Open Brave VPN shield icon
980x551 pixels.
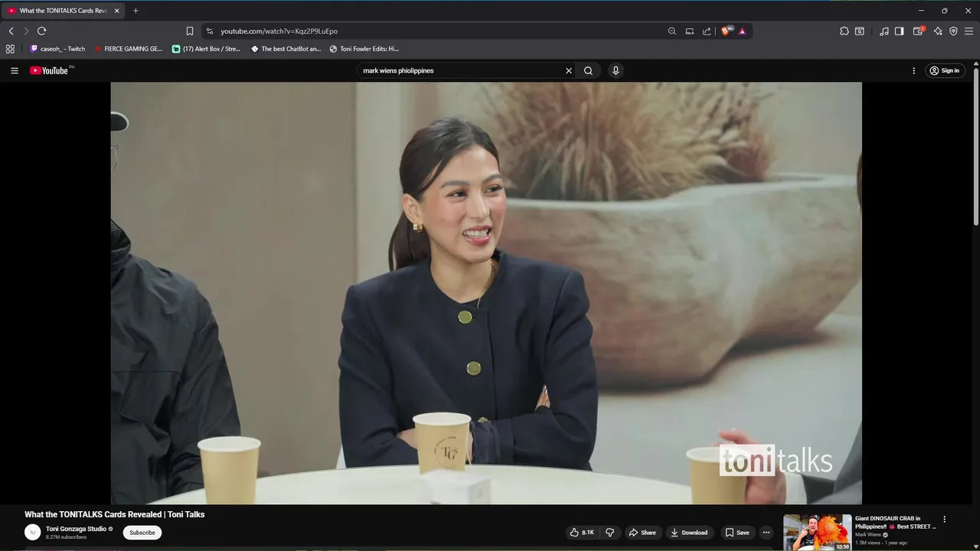[953, 31]
